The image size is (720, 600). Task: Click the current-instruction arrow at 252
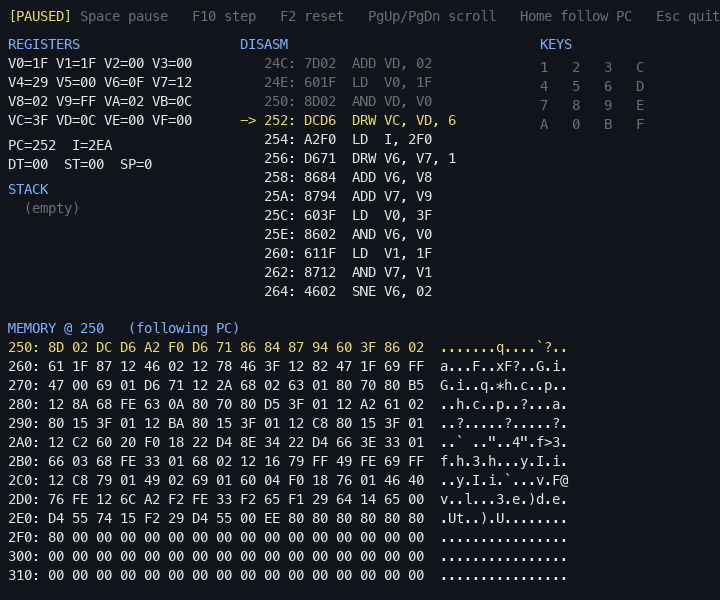tap(248, 120)
